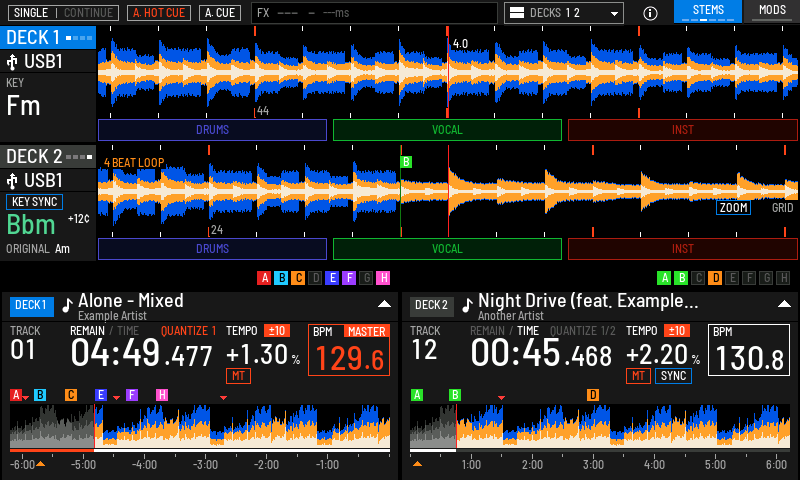Click Deck 2 BPM 130.8 box
The height and width of the screenshot is (480, 800).
(x=748, y=350)
